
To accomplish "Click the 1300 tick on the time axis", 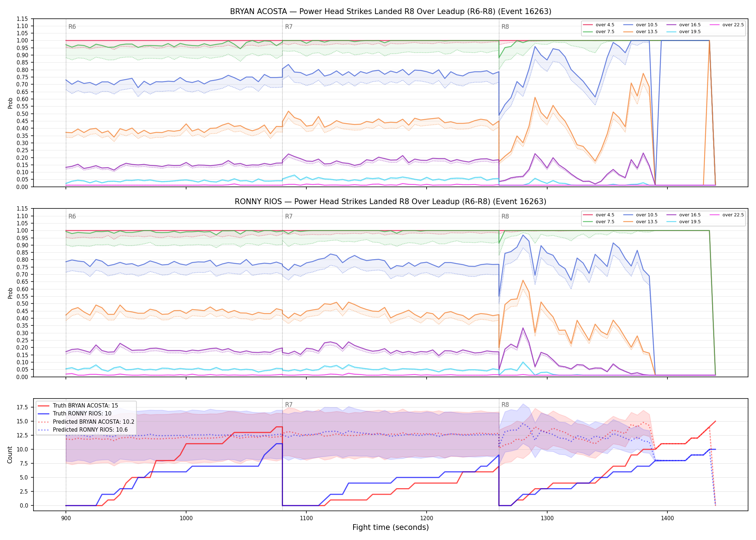I will (547, 518).
